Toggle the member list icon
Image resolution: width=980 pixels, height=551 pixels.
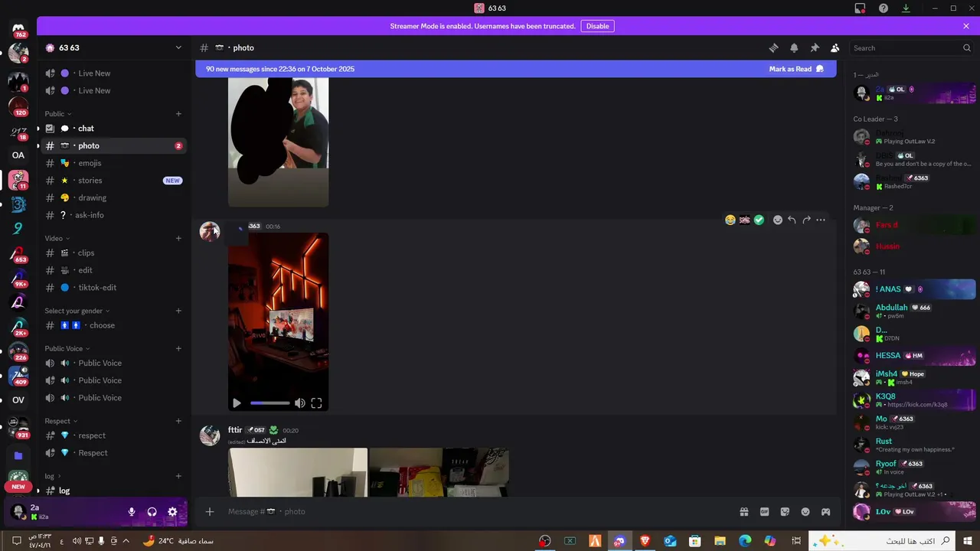835,47
